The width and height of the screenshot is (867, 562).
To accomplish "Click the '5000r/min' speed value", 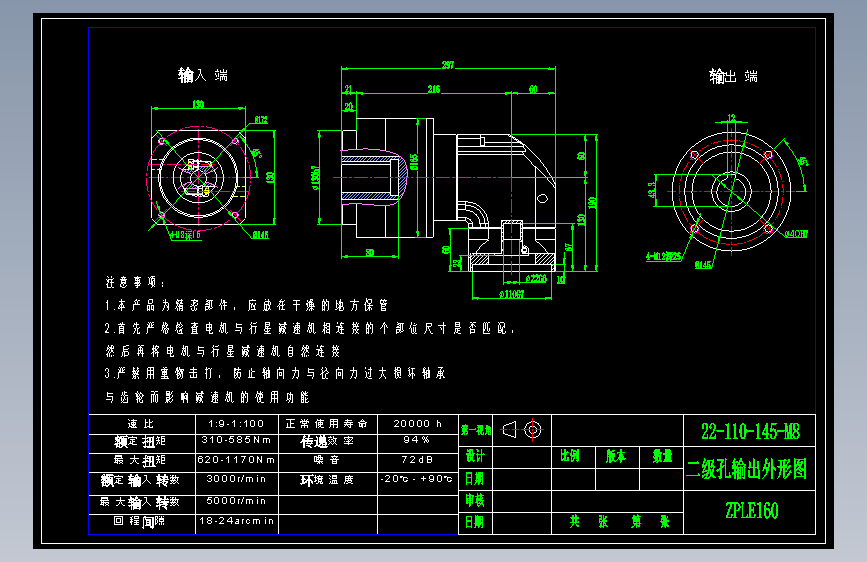I will [x=236, y=501].
